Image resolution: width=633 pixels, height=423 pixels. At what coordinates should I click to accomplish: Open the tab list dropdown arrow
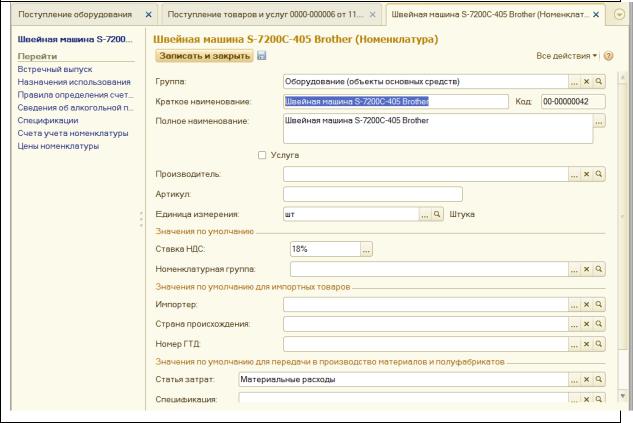pos(619,15)
